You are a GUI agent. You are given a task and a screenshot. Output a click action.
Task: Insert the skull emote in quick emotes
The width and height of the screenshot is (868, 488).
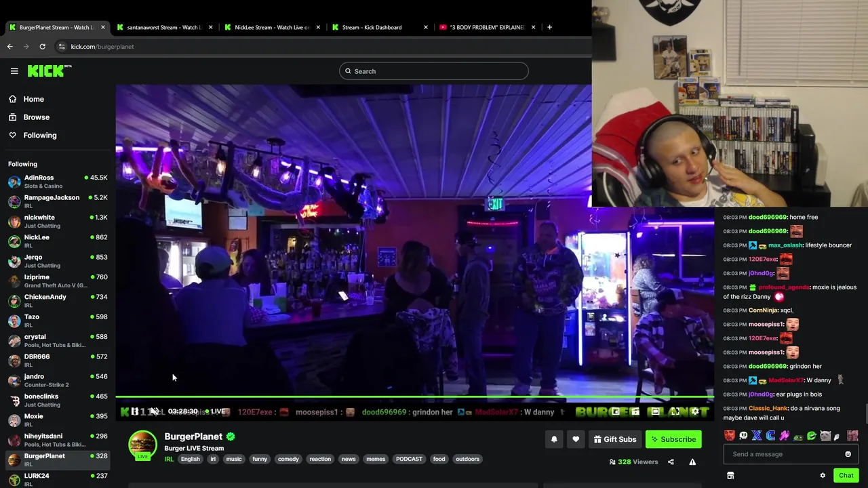coord(743,436)
